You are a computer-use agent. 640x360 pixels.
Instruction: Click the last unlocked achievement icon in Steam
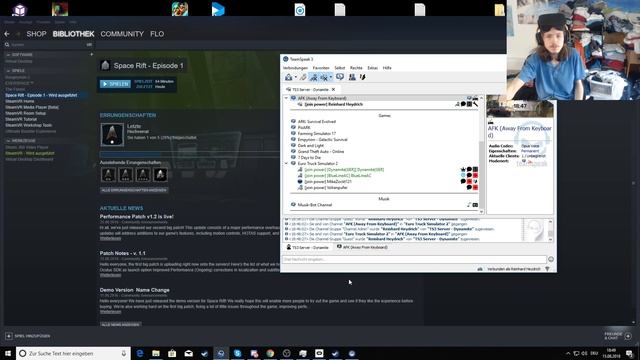[x=112, y=134]
